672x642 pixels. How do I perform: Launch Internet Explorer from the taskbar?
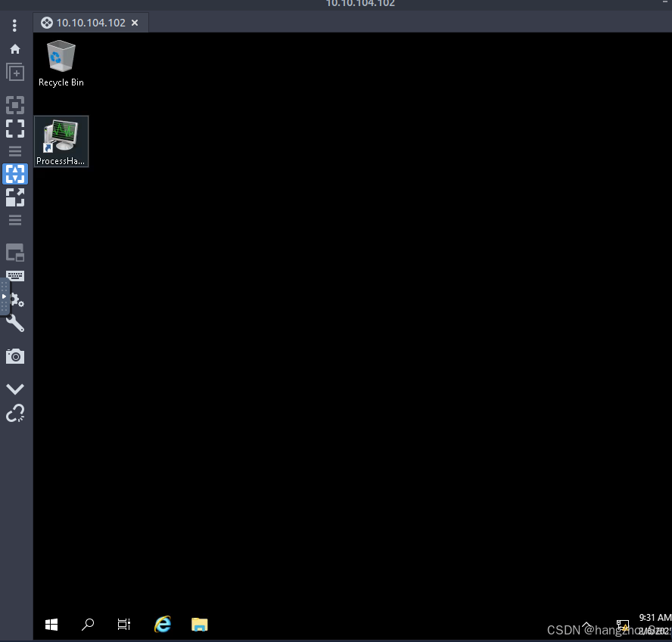click(x=163, y=625)
